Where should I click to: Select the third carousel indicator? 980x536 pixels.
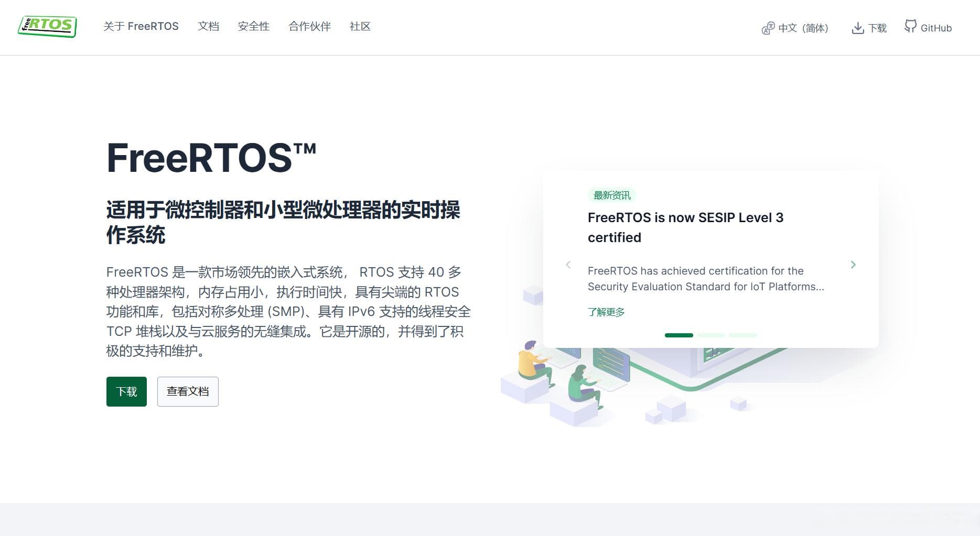pyautogui.click(x=743, y=335)
